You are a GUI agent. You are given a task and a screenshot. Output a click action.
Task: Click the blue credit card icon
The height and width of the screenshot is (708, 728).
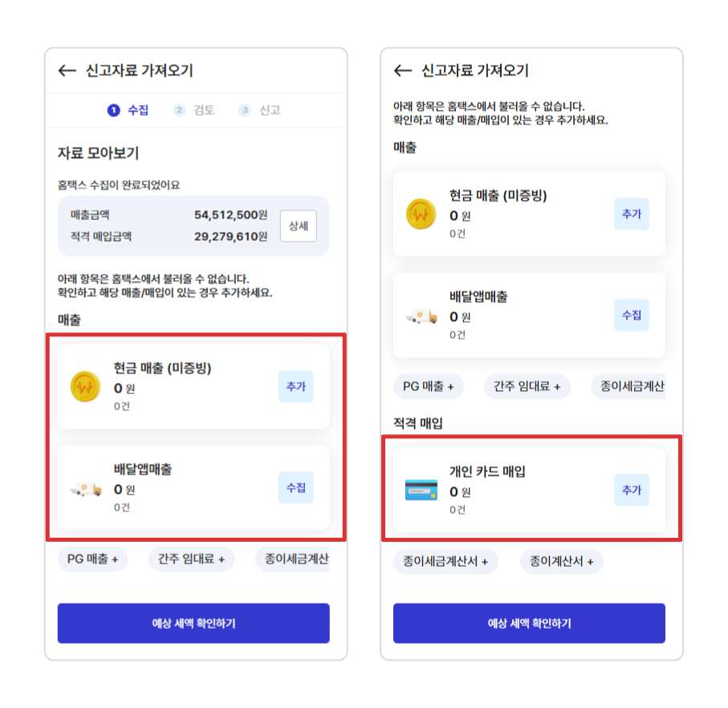point(421,490)
